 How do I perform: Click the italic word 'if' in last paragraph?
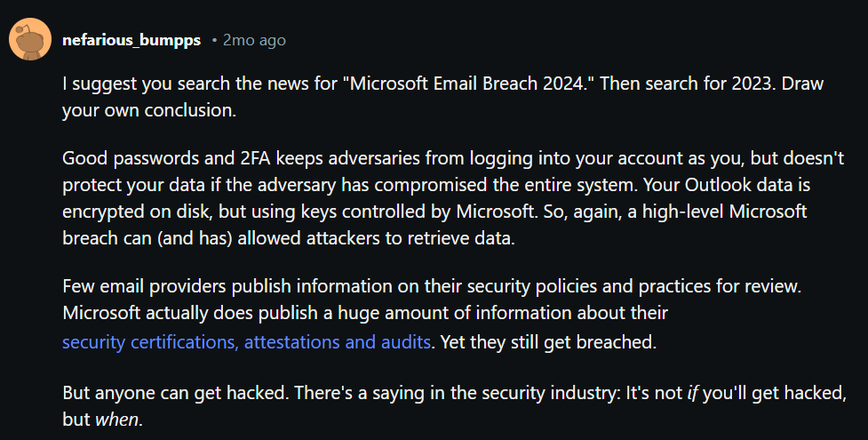(692, 393)
